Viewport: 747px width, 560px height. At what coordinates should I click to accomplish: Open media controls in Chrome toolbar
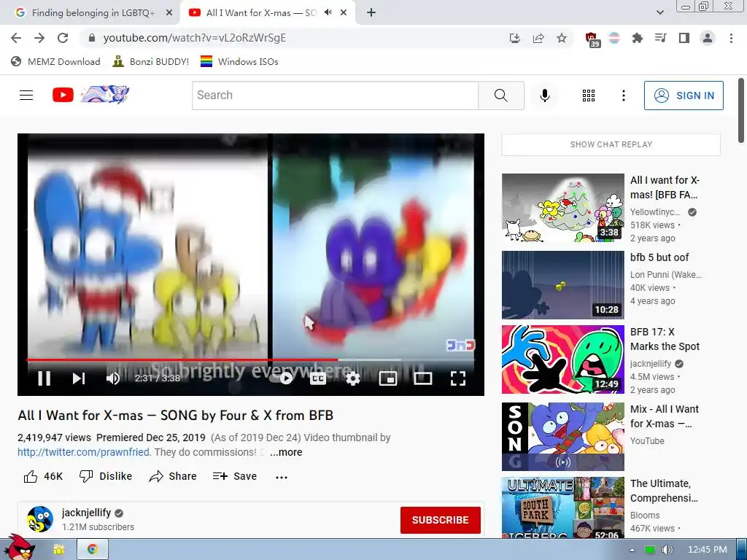[x=660, y=38]
